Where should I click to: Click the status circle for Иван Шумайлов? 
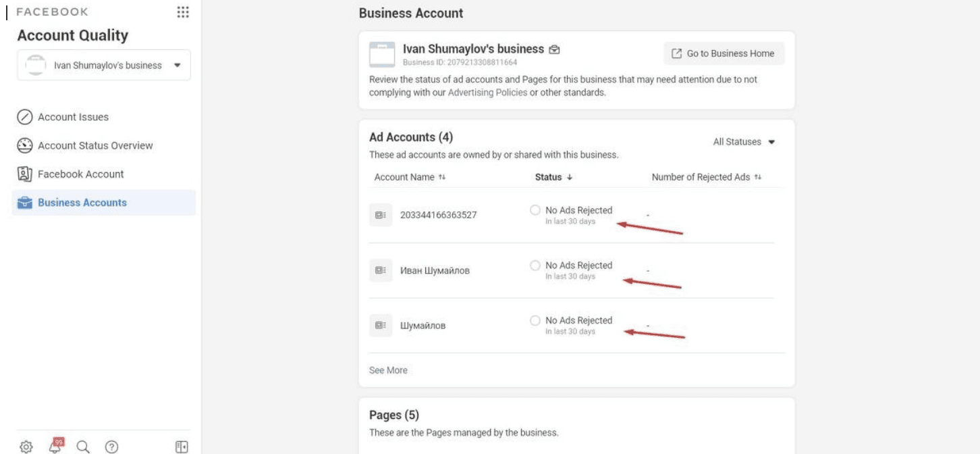[x=535, y=266]
